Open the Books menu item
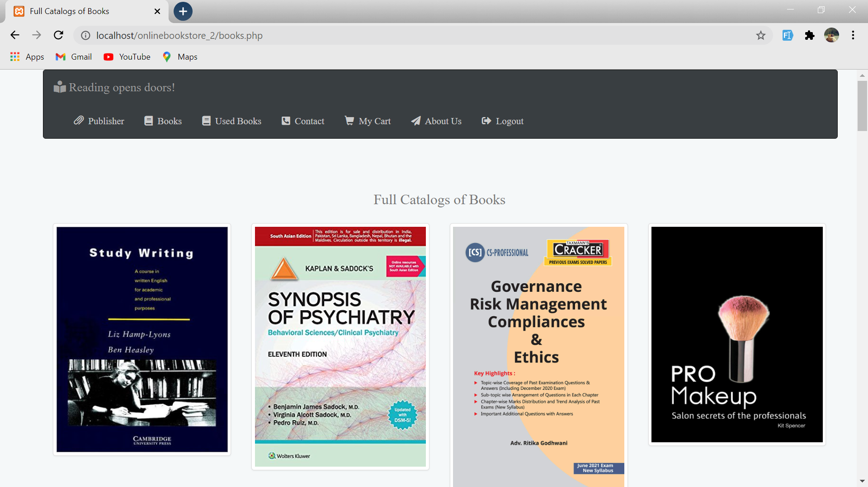Viewport: 868px width, 487px height. click(x=163, y=121)
